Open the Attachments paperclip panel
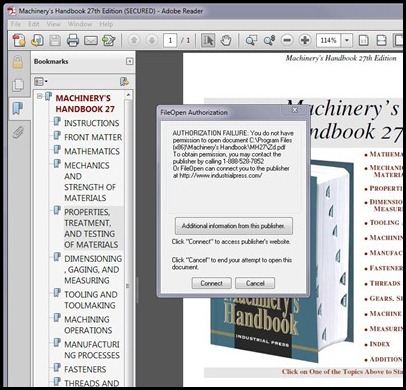 point(18,133)
